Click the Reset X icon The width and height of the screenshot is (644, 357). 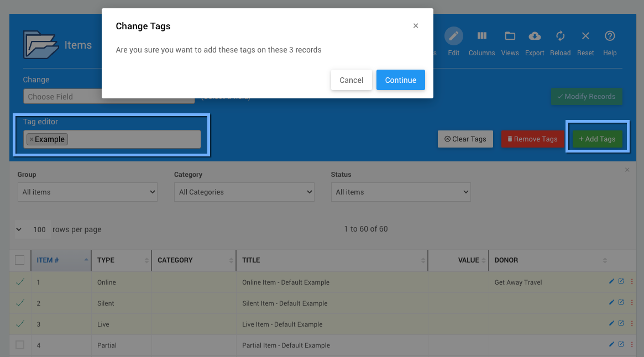(585, 36)
